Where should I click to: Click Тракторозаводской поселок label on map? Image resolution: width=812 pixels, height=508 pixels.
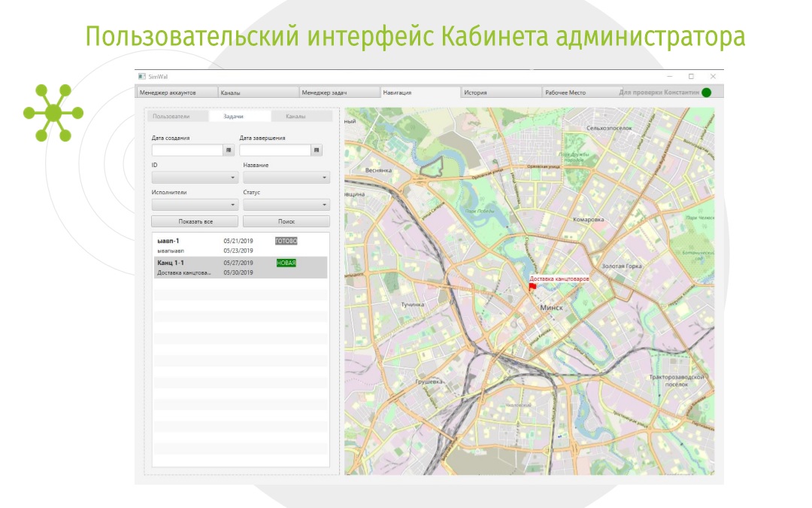tap(677, 381)
